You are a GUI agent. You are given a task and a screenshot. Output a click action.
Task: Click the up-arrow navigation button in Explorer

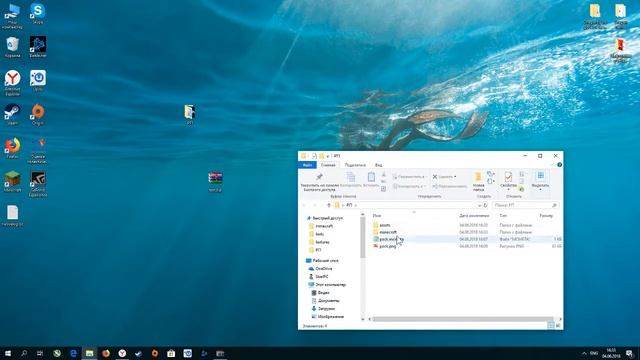point(329,205)
